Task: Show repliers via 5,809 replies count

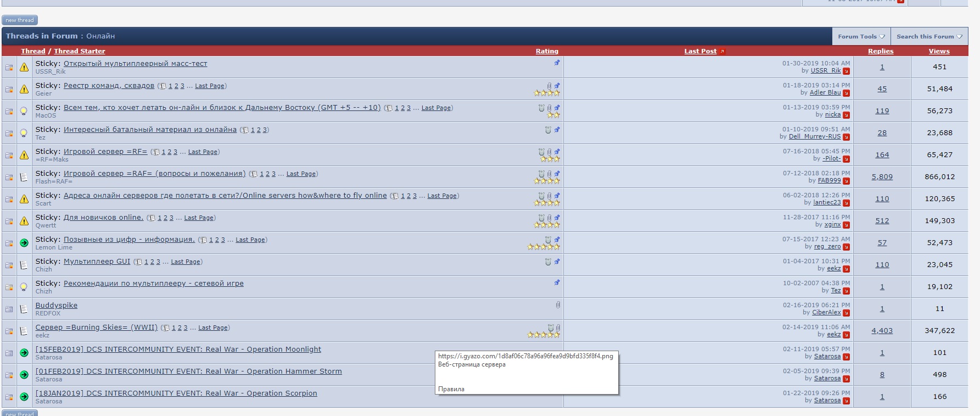Action: point(882,177)
